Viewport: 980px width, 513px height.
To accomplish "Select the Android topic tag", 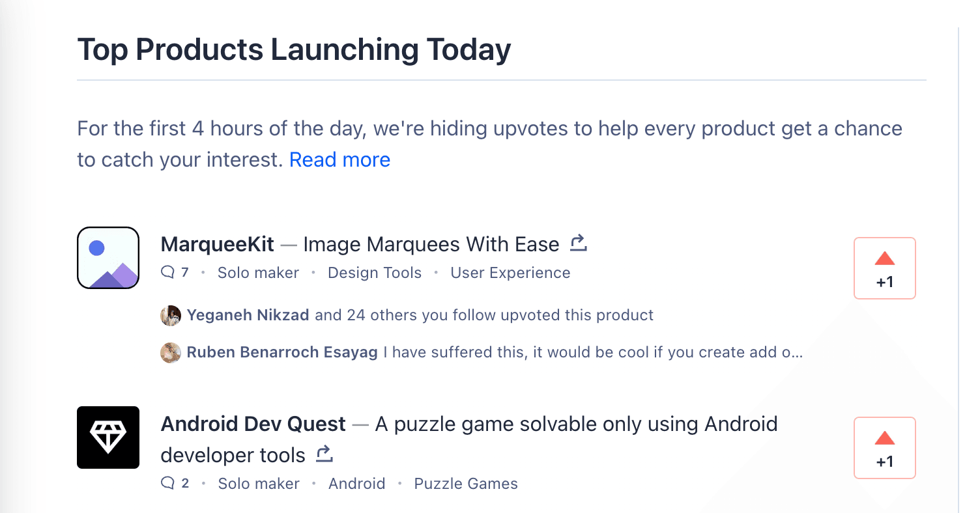I will click(357, 483).
